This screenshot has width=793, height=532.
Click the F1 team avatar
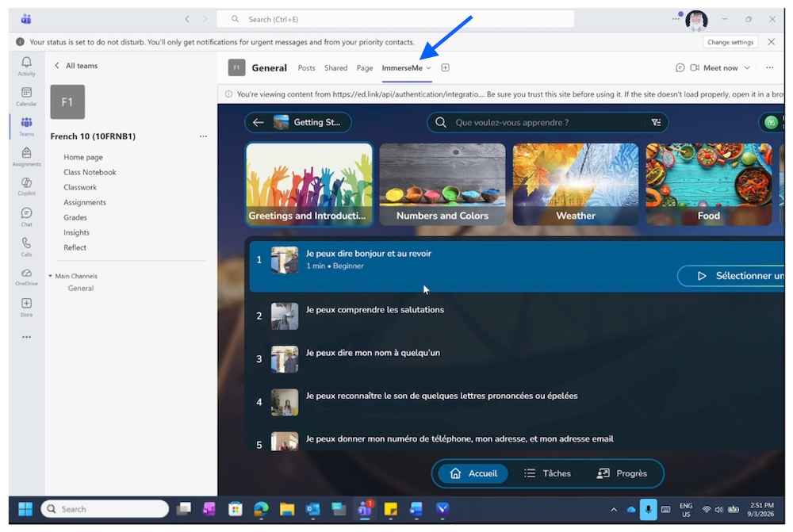tap(67, 102)
